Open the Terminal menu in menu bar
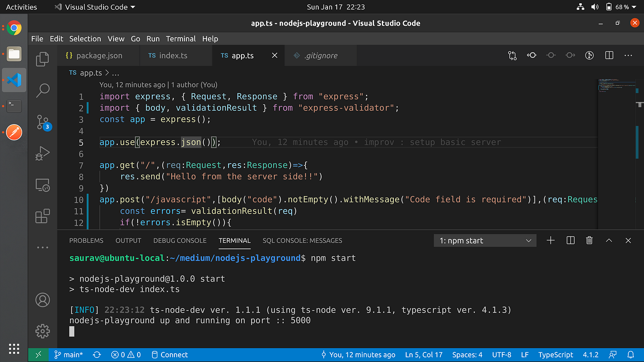The width and height of the screenshot is (644, 362). tap(181, 39)
